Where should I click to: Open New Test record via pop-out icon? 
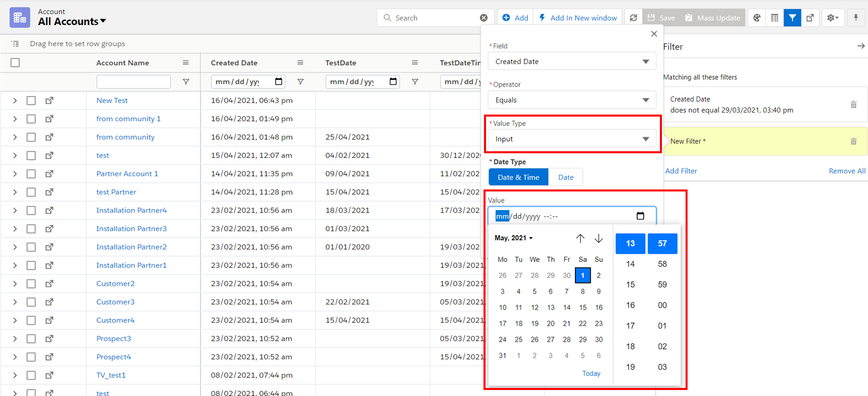click(49, 101)
